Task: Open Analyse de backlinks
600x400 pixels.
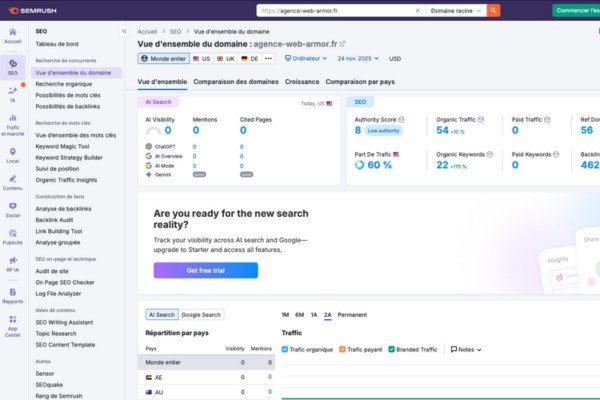Action: point(64,209)
